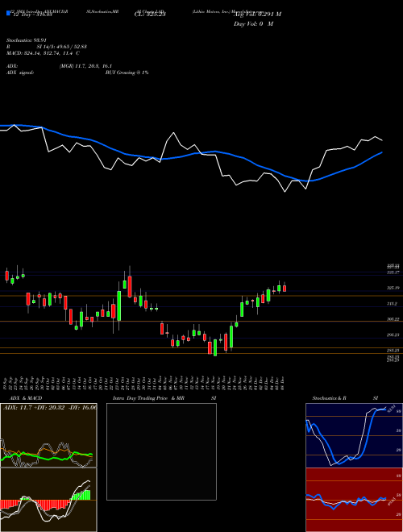Click the blue 12 Day SMA legend square
This screenshot has height=532, width=403.
(8, 14)
